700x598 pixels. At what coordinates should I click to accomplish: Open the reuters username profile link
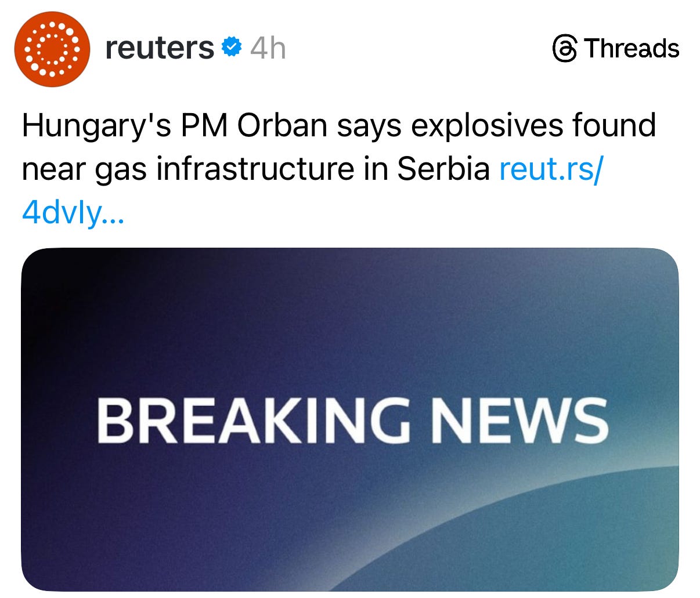tap(160, 48)
